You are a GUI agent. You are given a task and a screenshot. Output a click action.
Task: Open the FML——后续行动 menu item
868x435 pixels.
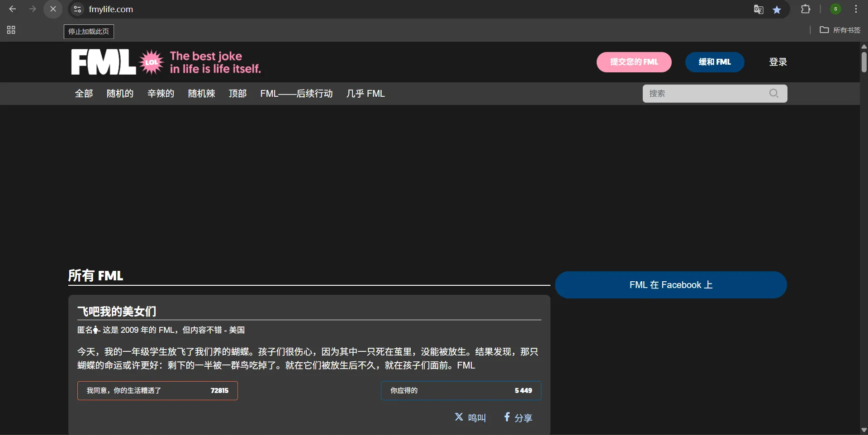click(x=296, y=94)
